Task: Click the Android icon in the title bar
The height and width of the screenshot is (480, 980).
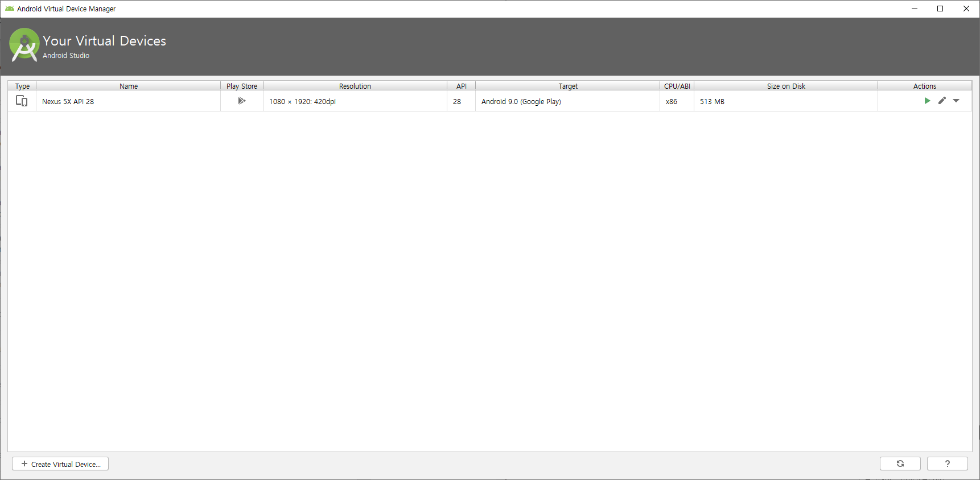Action: (x=10, y=9)
